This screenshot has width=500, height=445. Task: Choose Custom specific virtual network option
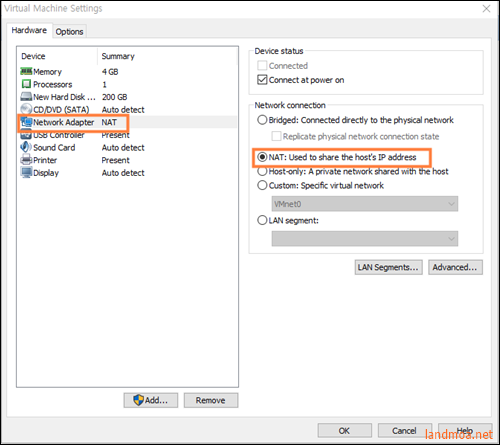coord(262,185)
